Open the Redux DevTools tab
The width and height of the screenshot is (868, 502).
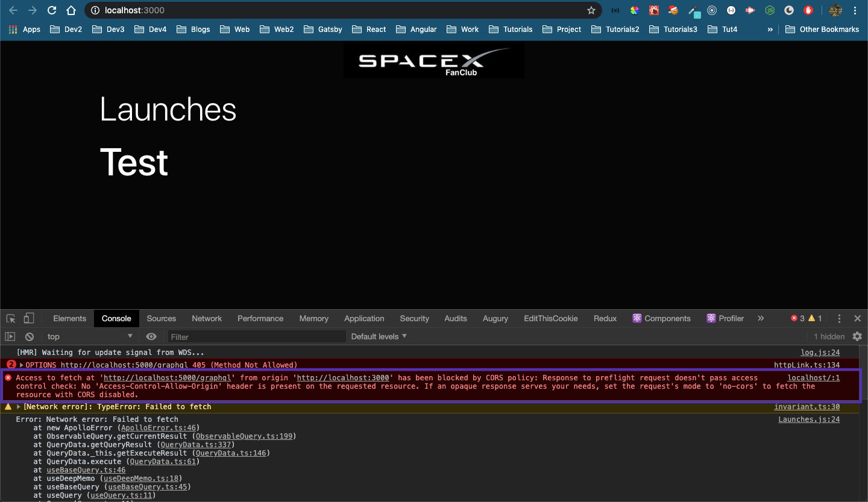pyautogui.click(x=605, y=318)
